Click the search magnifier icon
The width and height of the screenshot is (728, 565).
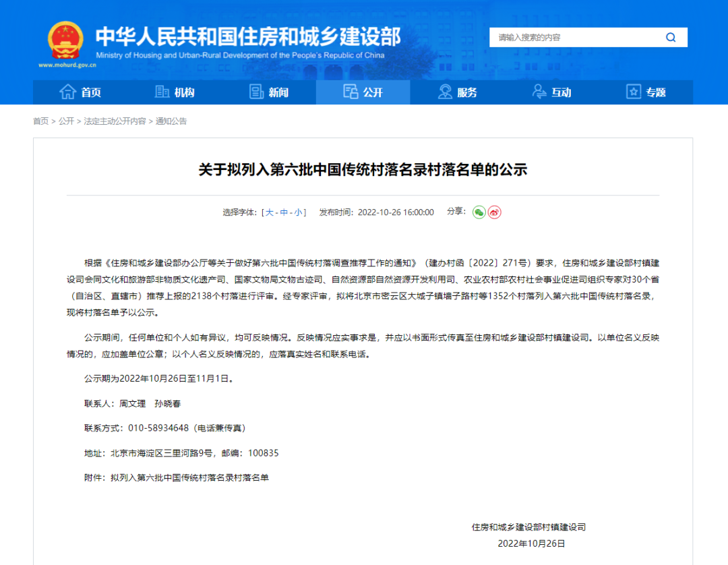671,37
